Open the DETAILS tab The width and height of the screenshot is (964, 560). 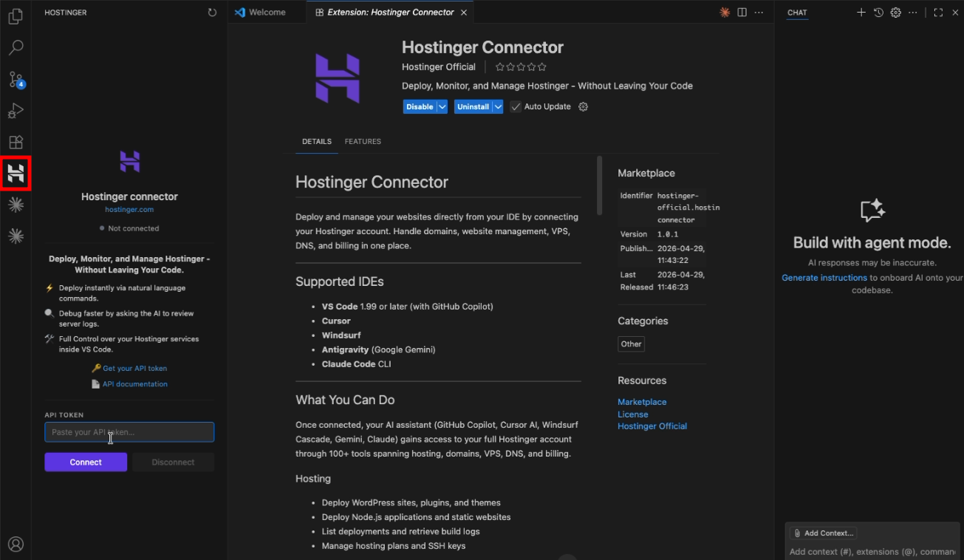(x=317, y=141)
